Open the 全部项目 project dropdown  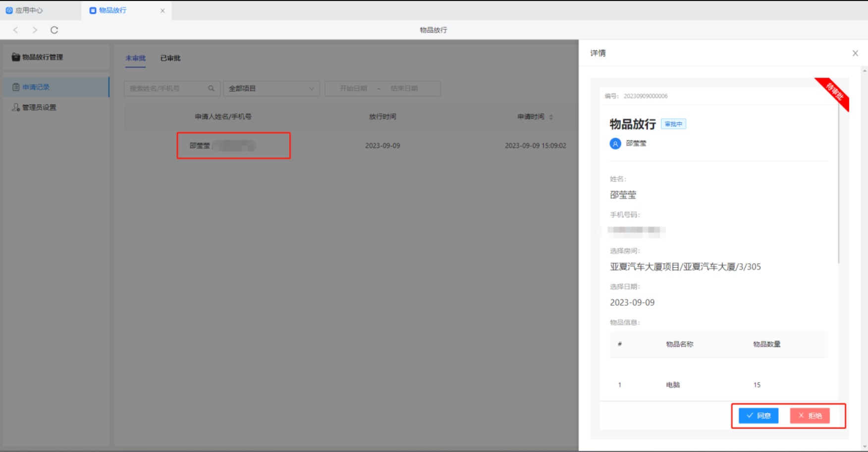click(x=271, y=89)
